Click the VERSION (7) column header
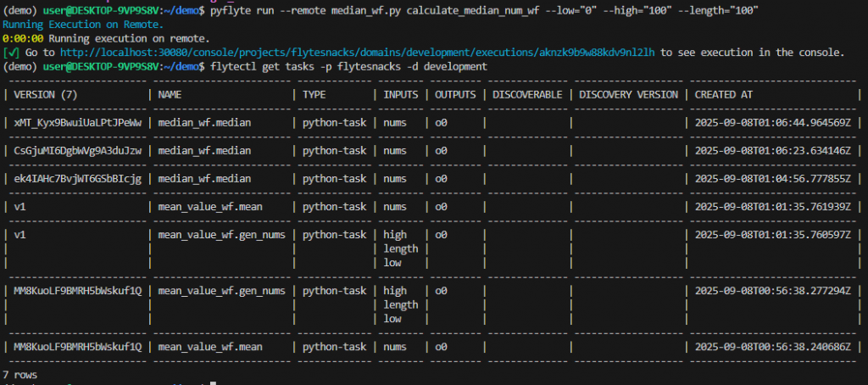868x385 pixels. 46,95
